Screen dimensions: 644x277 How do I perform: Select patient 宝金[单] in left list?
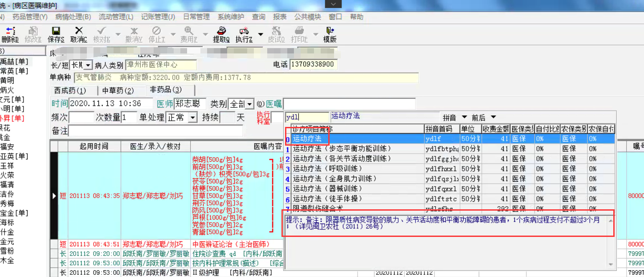14,213
